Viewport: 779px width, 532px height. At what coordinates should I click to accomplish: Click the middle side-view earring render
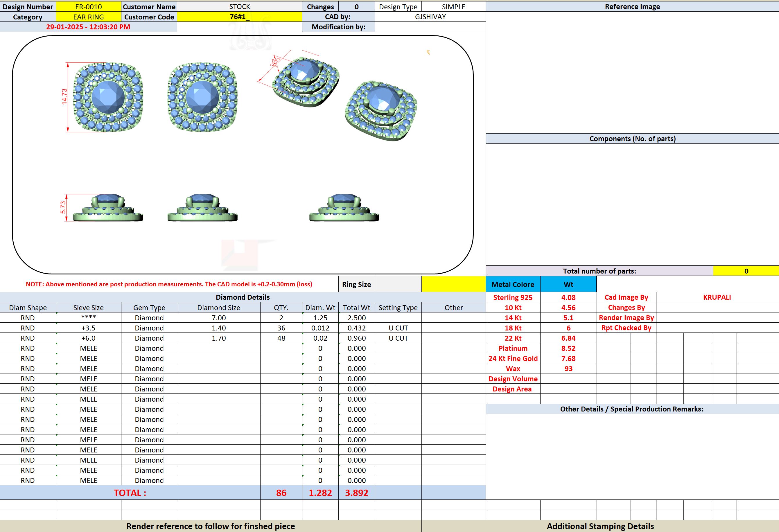(202, 208)
